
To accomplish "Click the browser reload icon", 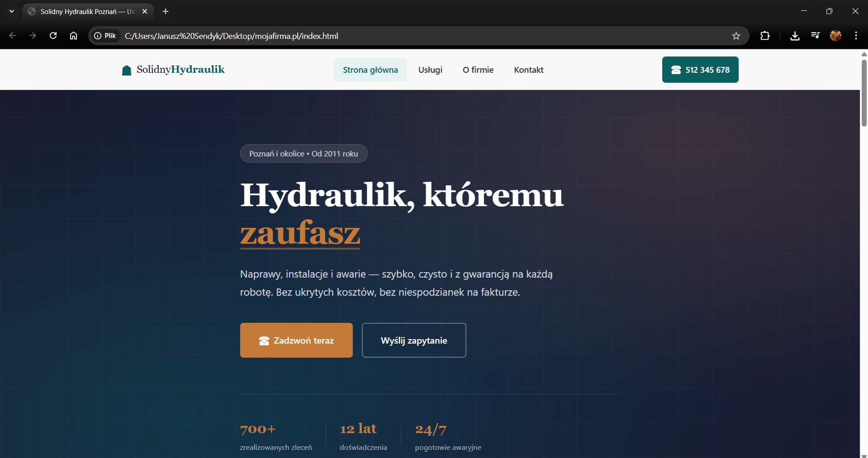I will [x=53, y=36].
